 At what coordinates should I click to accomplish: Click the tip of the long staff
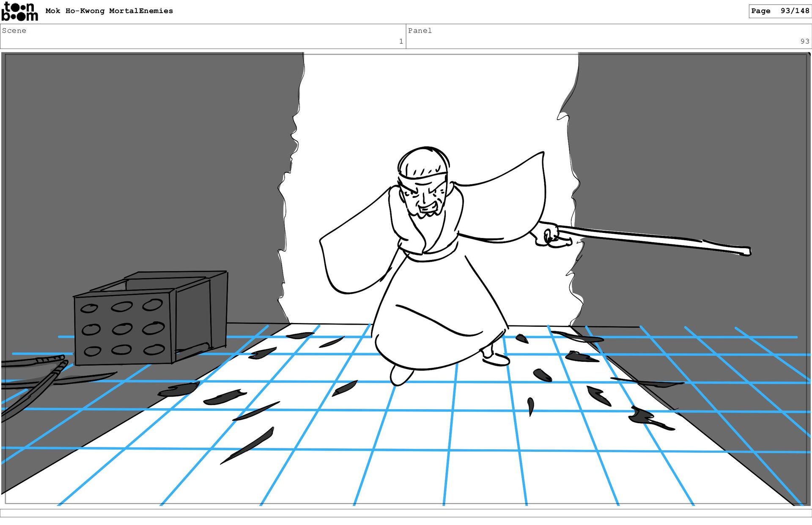point(746,252)
